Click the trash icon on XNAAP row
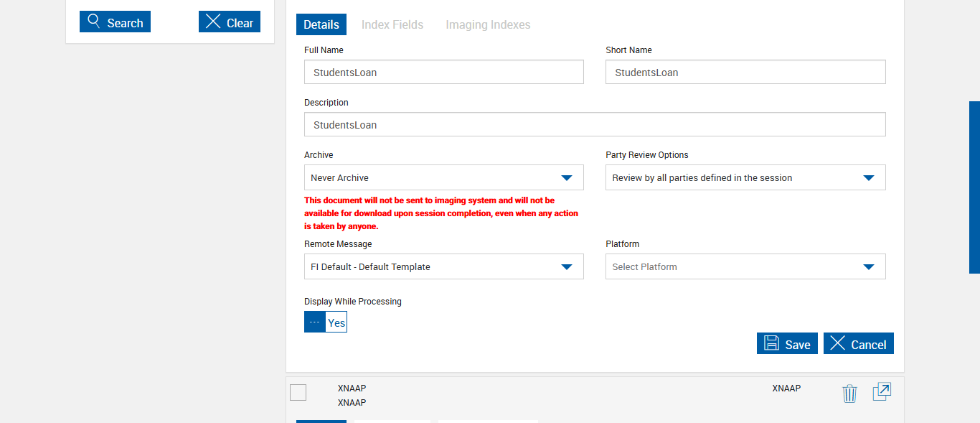This screenshot has width=980, height=423. coord(849,394)
